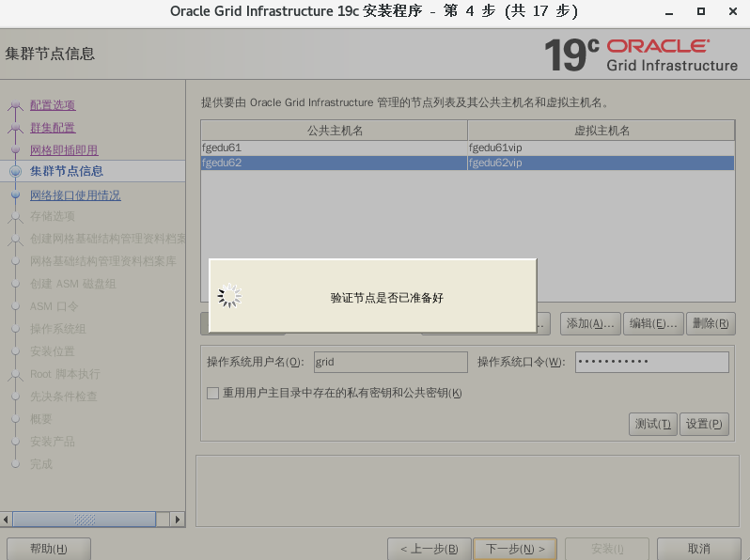Viewport: 750px width, 560px height.
Task: Click the 集群节点信息 current step bullet icon
Action: click(x=15, y=171)
